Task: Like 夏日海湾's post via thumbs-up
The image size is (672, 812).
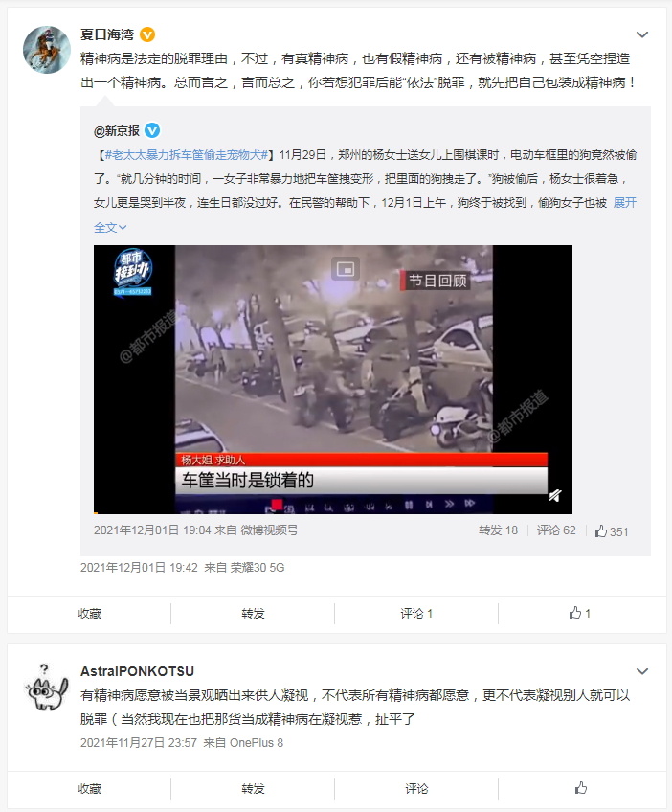Action: [580, 613]
